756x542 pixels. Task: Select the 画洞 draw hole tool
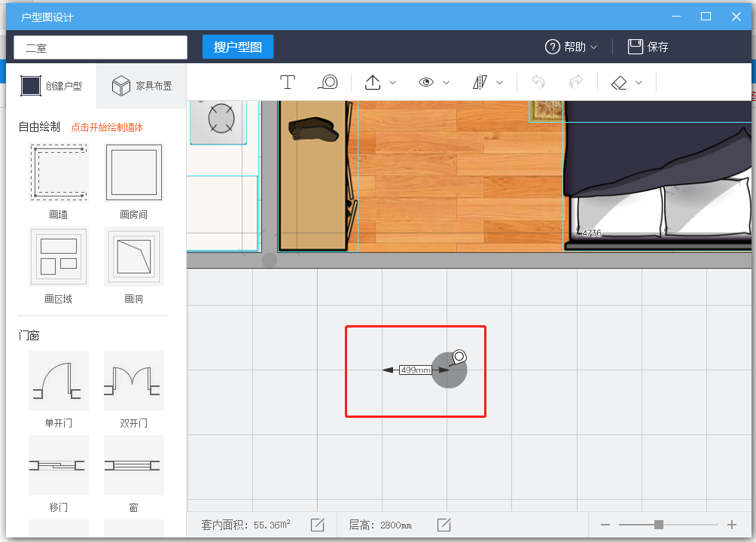point(134,257)
